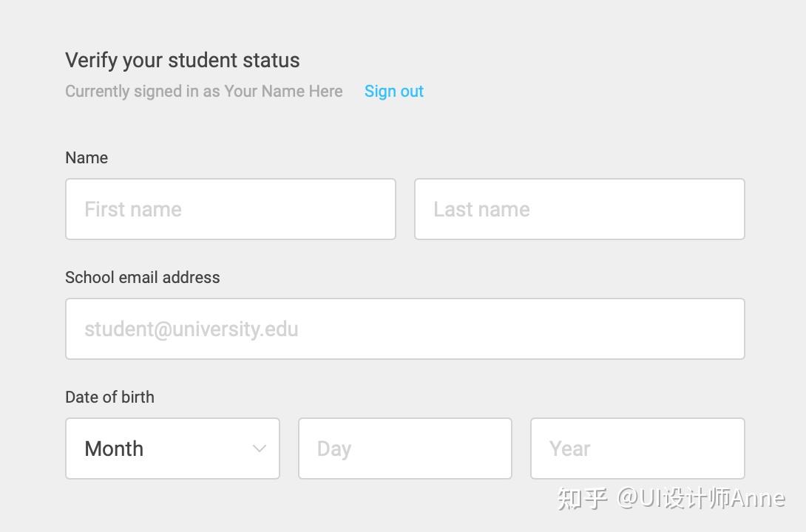Focus the Last name input field
The image size is (806, 532).
pyautogui.click(x=579, y=209)
